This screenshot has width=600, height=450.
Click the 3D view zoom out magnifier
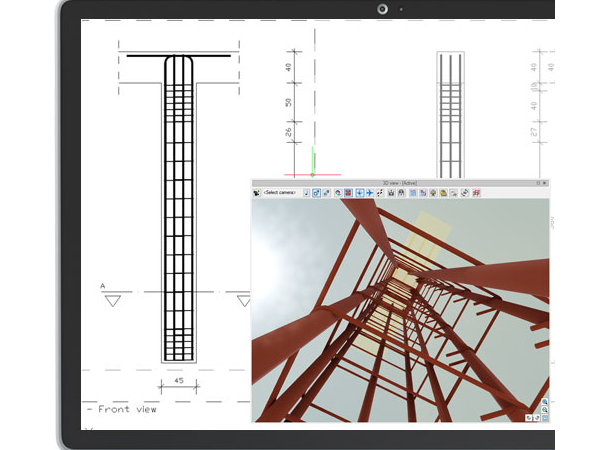click(x=545, y=410)
